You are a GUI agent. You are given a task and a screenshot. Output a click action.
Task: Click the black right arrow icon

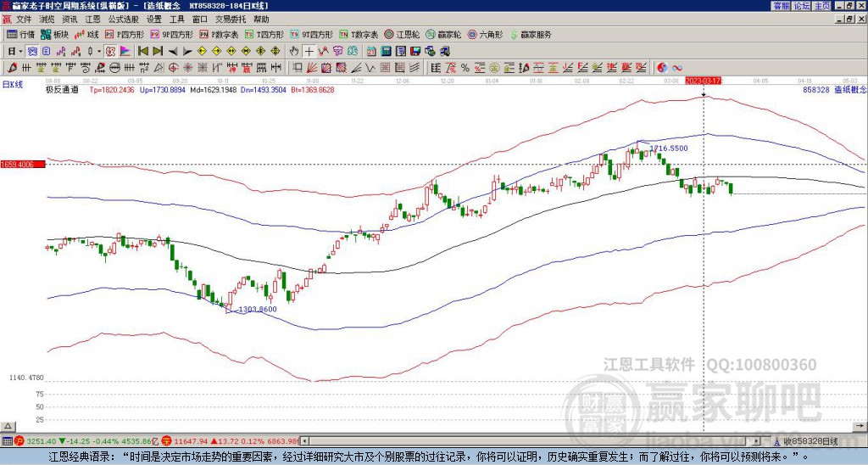[x=187, y=52]
